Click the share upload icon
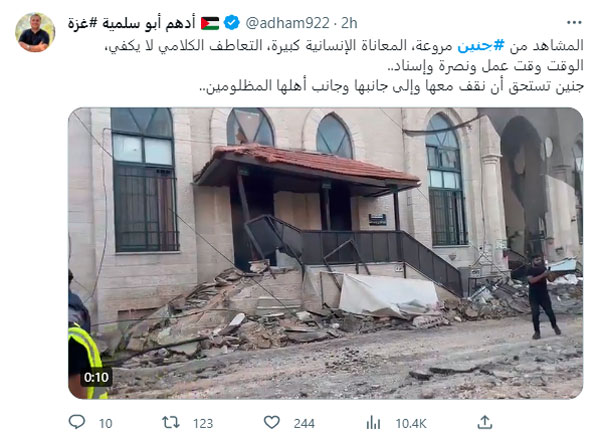The height and width of the screenshot is (444, 600). click(484, 422)
